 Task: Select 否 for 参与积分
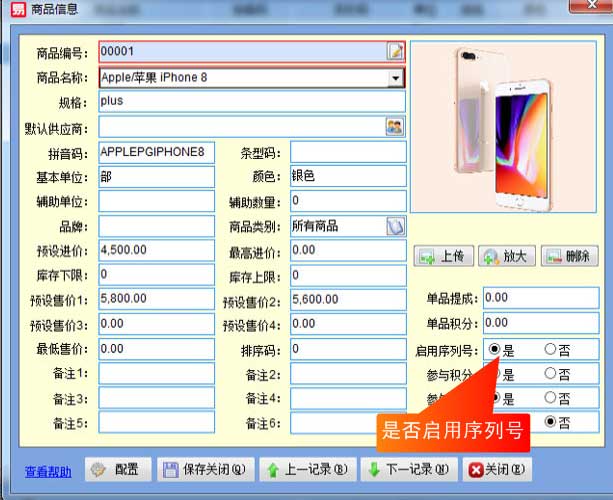550,375
